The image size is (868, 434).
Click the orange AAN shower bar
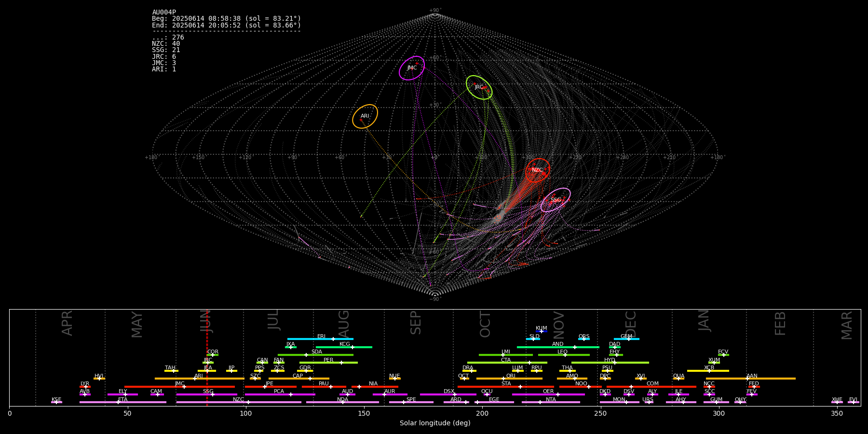click(x=751, y=378)
